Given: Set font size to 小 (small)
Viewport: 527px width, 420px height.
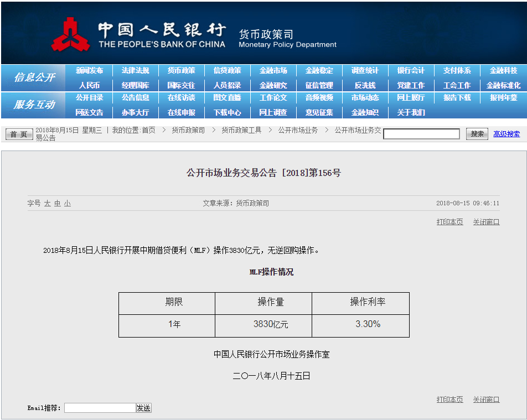Looking at the screenshot, I should 67,204.
